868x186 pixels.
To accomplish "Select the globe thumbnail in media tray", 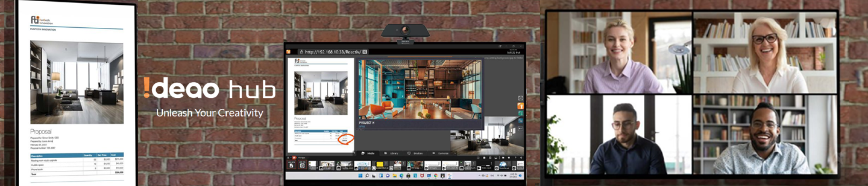I will point(502,165).
